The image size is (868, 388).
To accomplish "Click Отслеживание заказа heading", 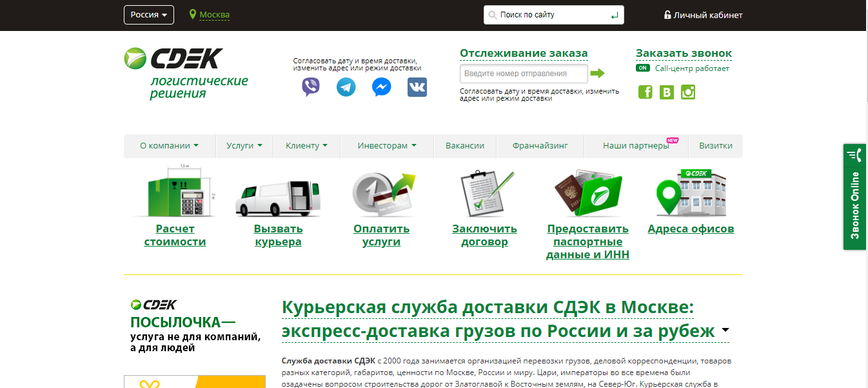I will [524, 53].
